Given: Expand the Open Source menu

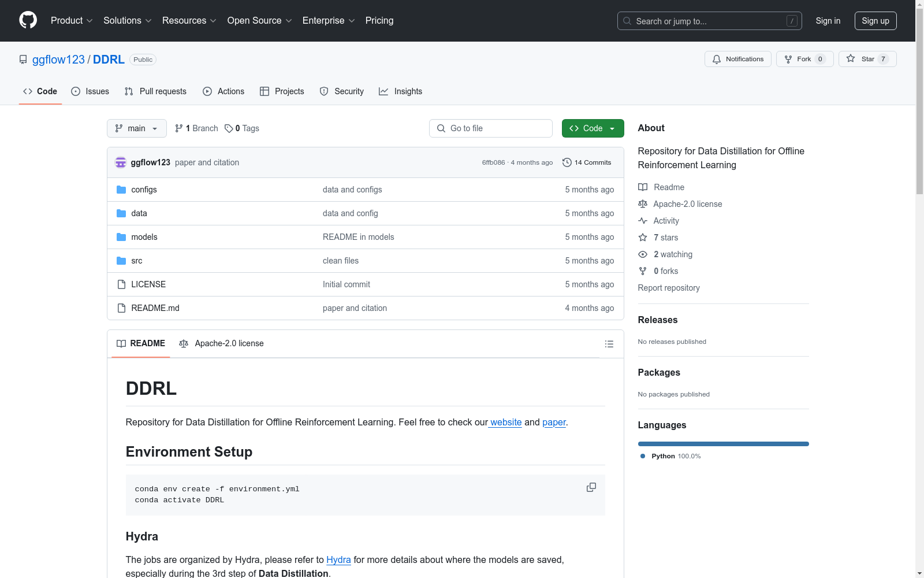Looking at the screenshot, I should (260, 21).
